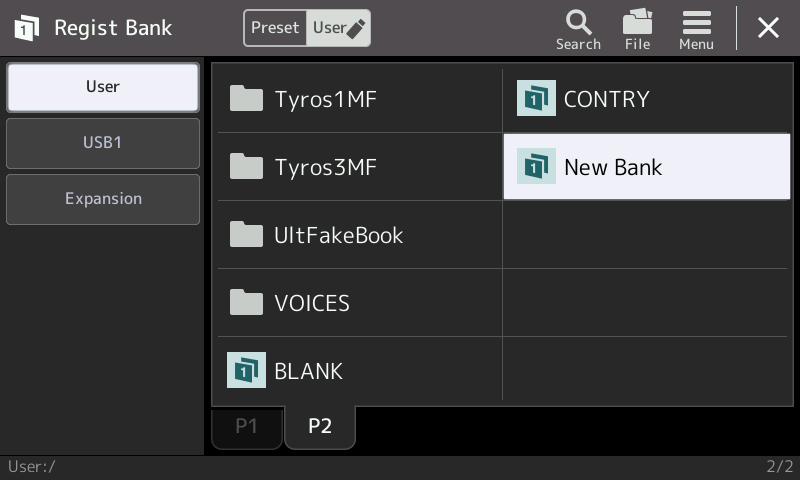Click the New Bank file icon

point(536,166)
